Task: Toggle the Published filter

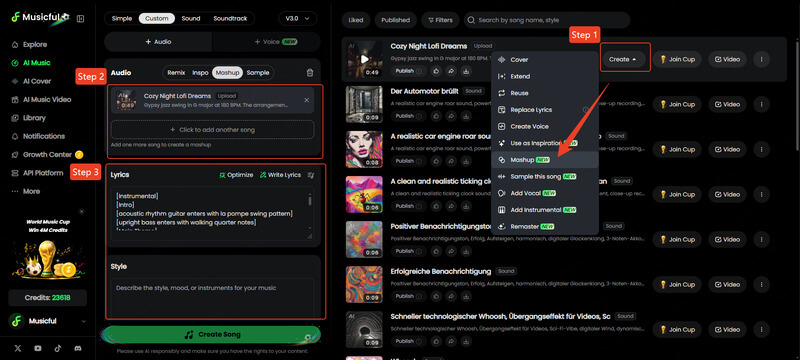Action: (395, 20)
